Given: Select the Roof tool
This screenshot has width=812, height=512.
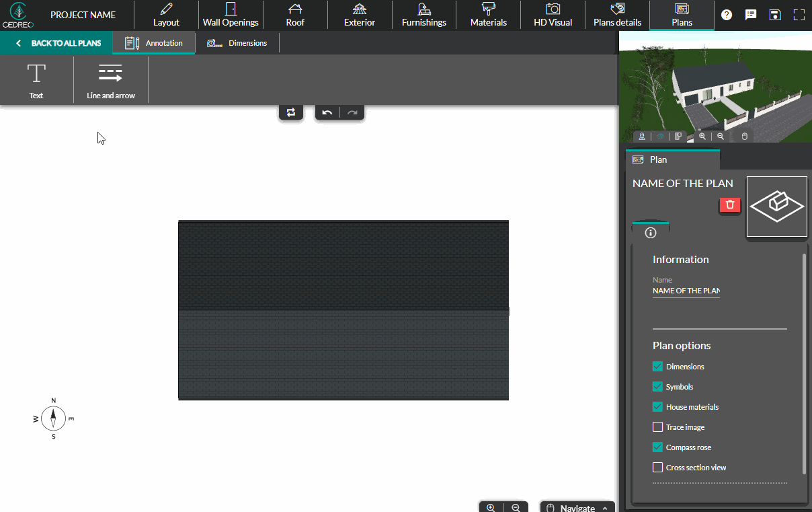Looking at the screenshot, I should (295, 14).
